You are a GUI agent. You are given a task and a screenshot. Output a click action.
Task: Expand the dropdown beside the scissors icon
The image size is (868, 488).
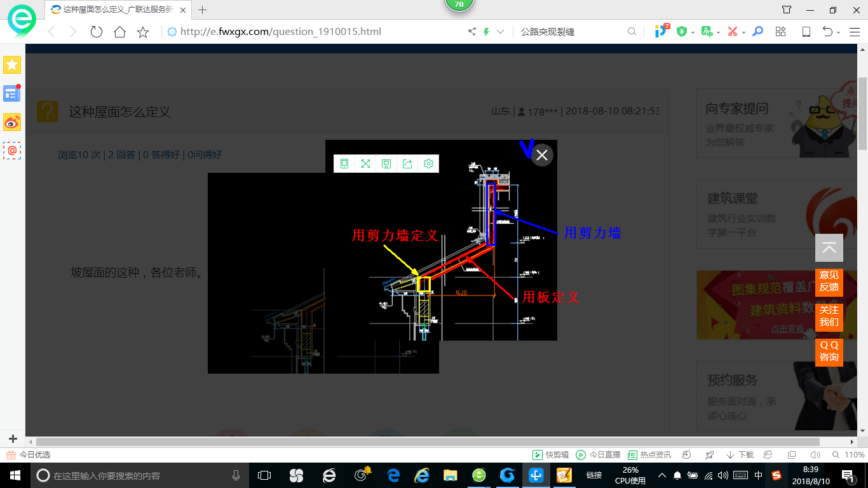point(743,32)
